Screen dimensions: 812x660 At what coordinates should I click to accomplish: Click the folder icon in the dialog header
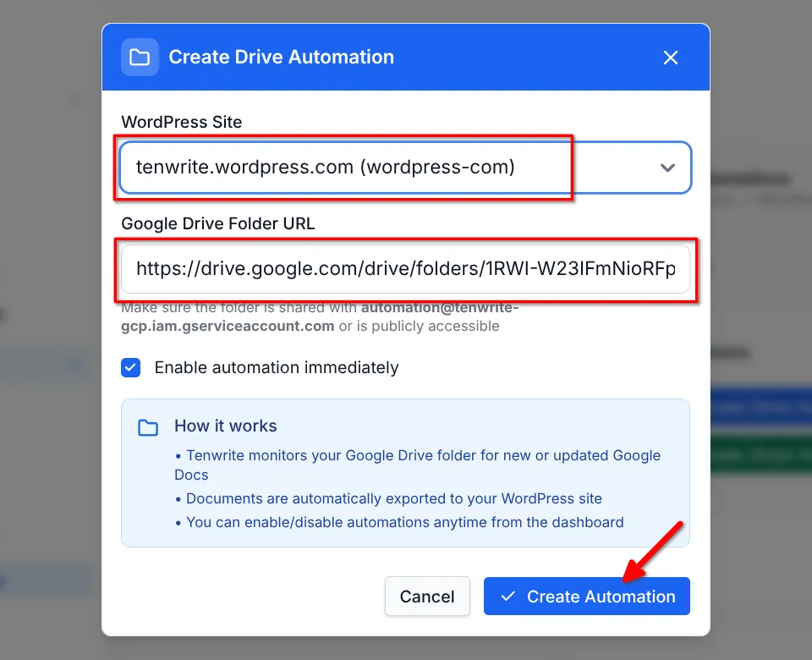point(140,57)
